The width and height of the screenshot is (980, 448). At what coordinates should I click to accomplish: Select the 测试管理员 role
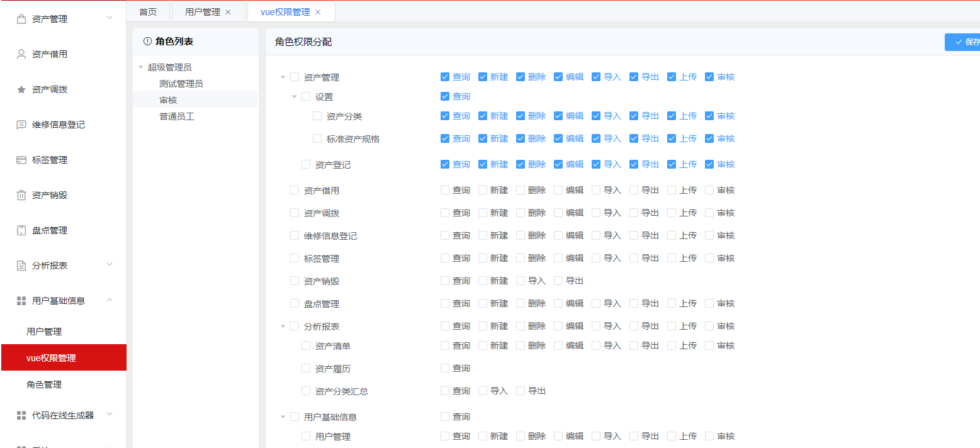(181, 84)
